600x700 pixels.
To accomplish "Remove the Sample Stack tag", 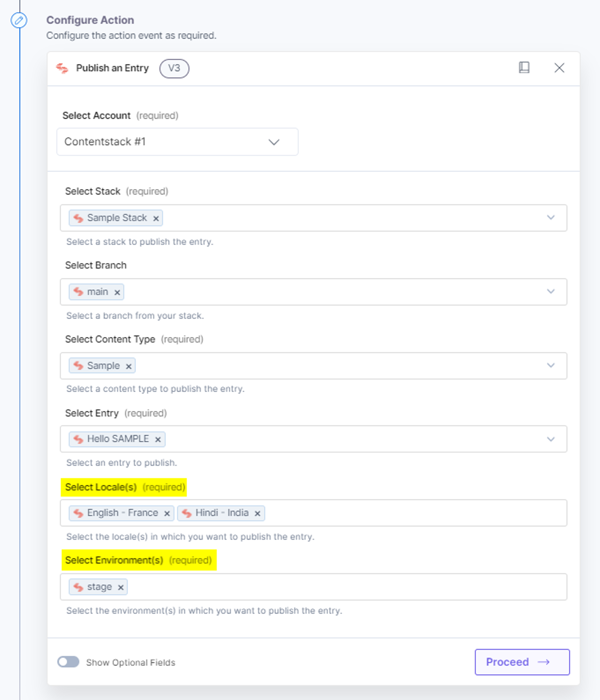I will click(156, 218).
